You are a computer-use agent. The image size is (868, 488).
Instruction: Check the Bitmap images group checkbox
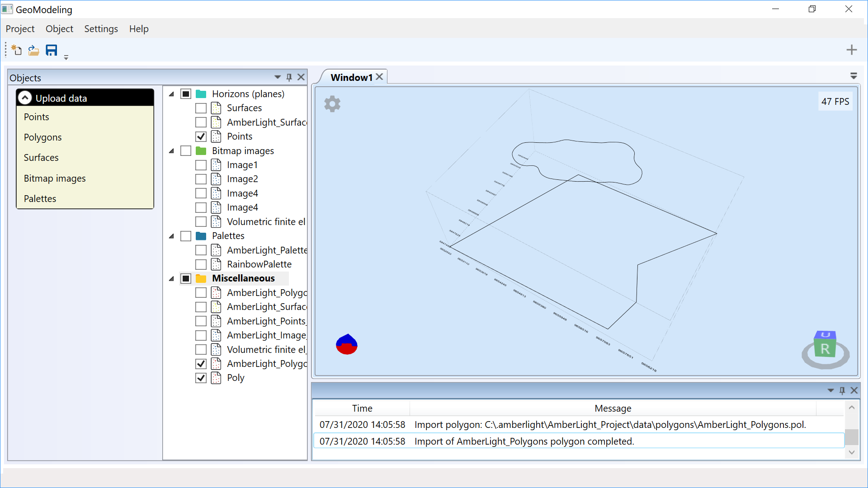click(x=186, y=151)
